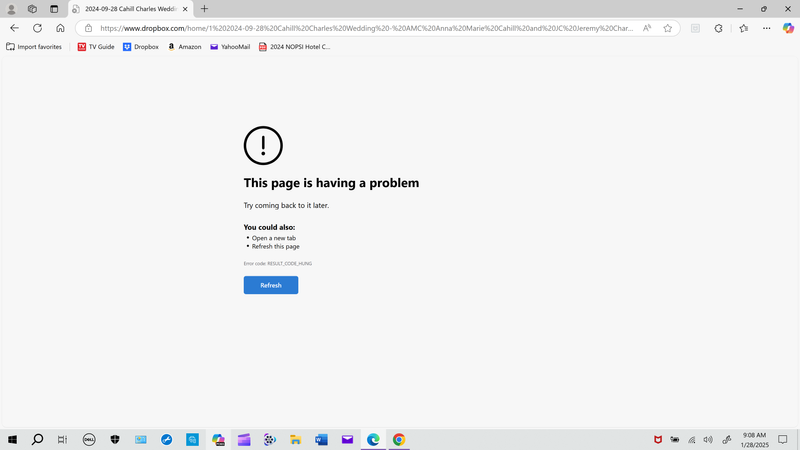This screenshot has height=450, width=800.
Task: Open the notification center icon
Action: coord(783,439)
